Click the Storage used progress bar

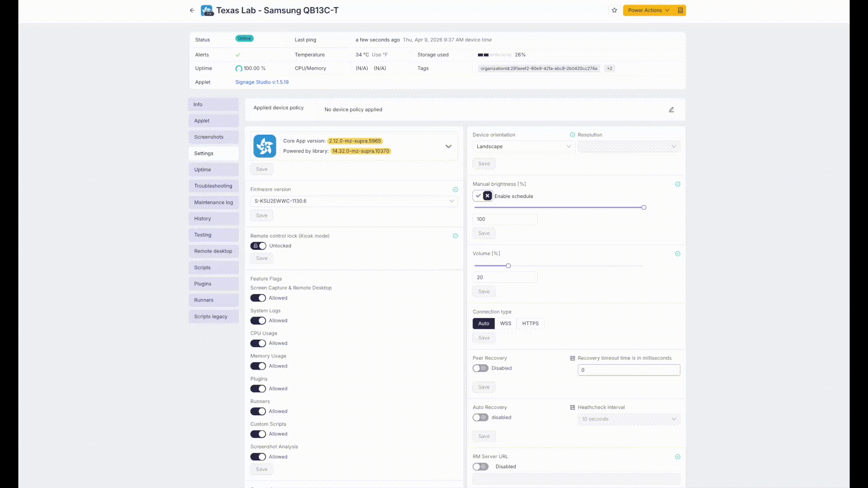(495, 55)
